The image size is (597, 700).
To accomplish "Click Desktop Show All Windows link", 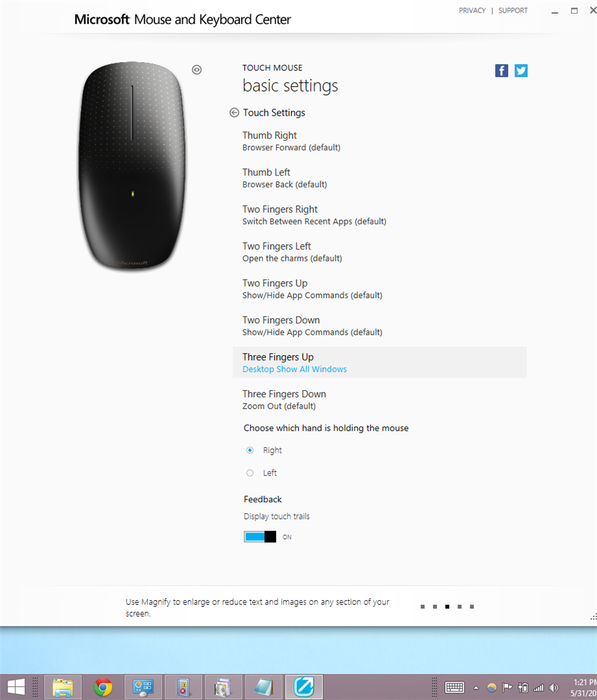I will (x=295, y=369).
